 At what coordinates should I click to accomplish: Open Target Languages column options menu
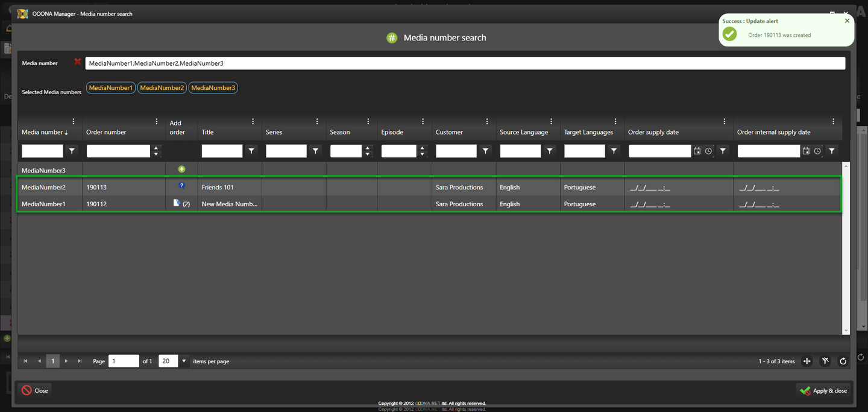[x=615, y=121]
